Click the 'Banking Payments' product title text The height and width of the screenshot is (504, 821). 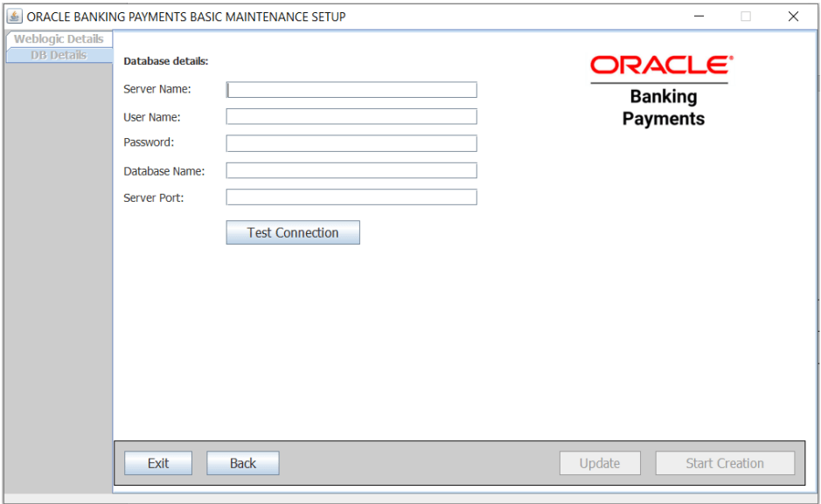point(664,107)
